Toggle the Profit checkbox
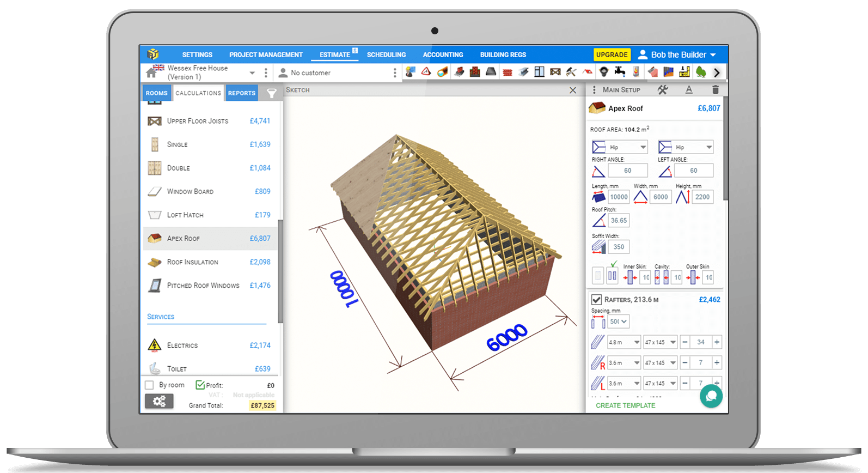This screenshot has width=868, height=473. coord(200,385)
